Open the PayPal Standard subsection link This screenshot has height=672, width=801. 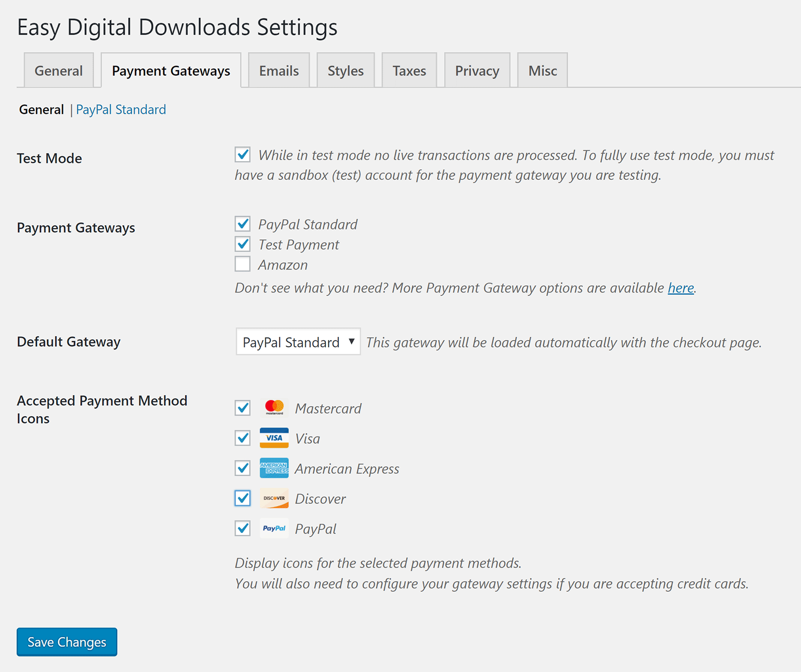[121, 110]
